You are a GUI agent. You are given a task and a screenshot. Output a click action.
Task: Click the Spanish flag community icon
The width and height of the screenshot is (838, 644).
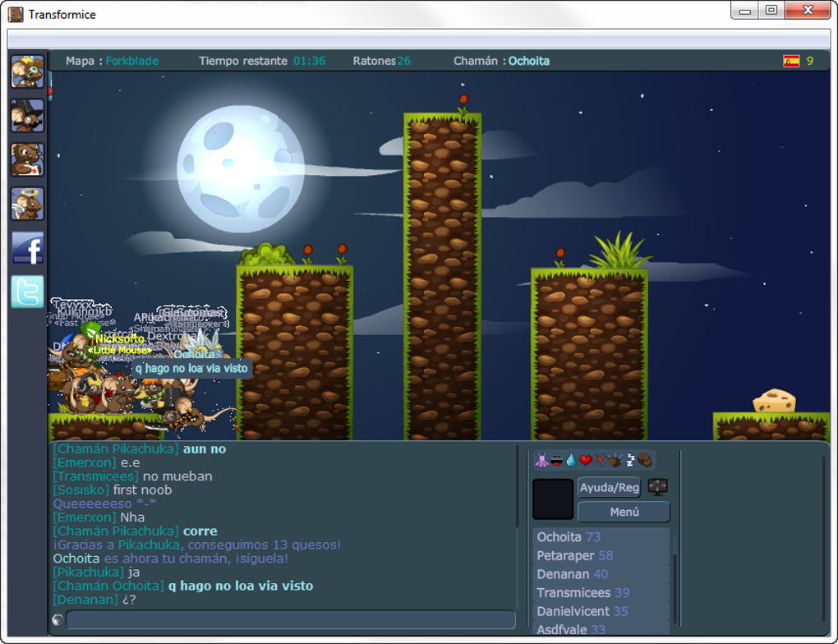pos(791,61)
